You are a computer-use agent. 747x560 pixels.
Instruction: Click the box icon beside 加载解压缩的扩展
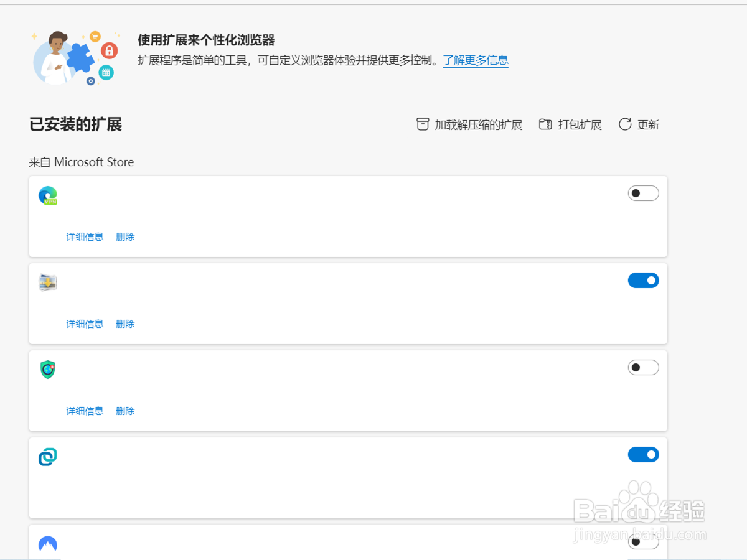click(423, 124)
